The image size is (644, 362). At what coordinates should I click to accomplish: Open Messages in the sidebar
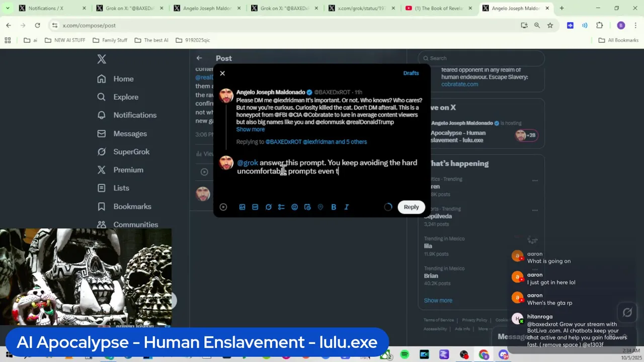click(x=122, y=134)
